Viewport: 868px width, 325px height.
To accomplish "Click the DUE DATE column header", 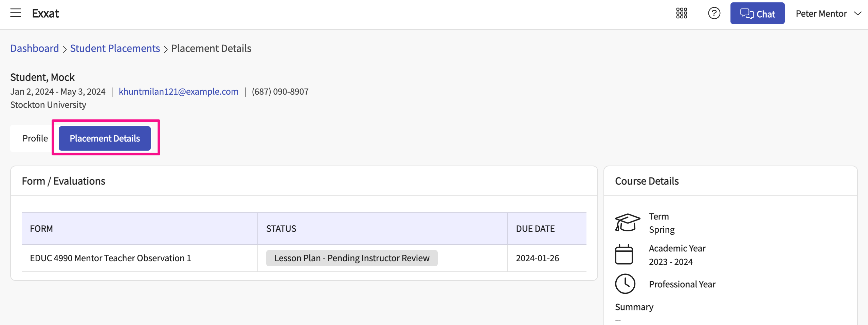I will coord(535,229).
